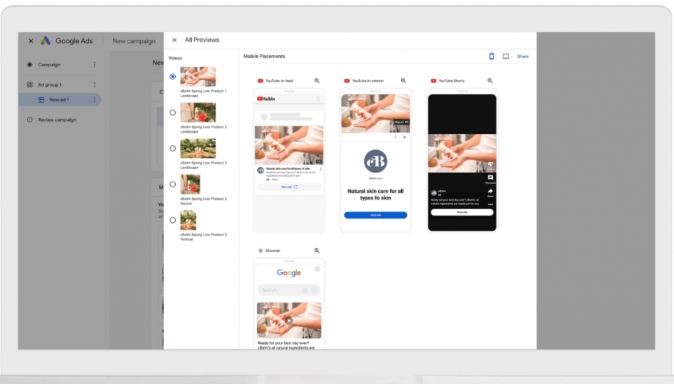Zoom into the YouTube In-stream preview
The height and width of the screenshot is (384, 674).
click(403, 80)
